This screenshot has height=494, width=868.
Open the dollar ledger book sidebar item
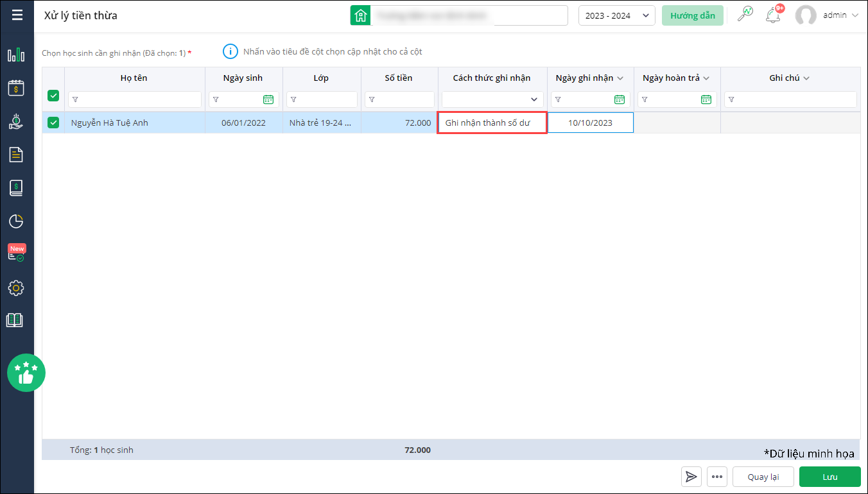16,188
